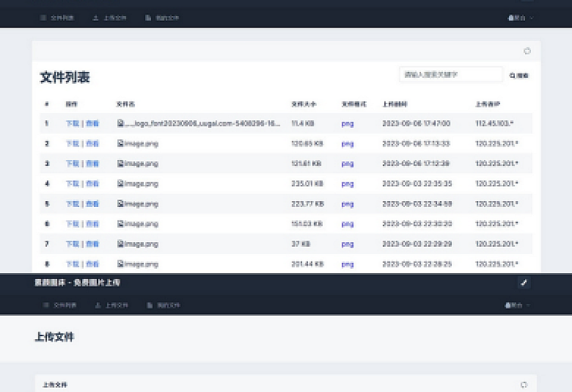The width and height of the screenshot is (572, 392).
Task: Click the 我的文件 icon in top navigation
Action: click(148, 18)
